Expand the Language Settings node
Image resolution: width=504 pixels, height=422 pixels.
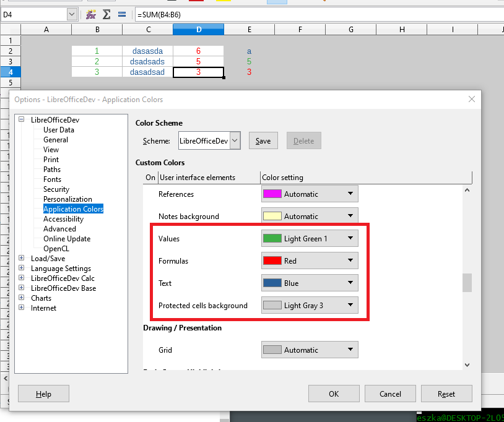pyautogui.click(x=22, y=268)
